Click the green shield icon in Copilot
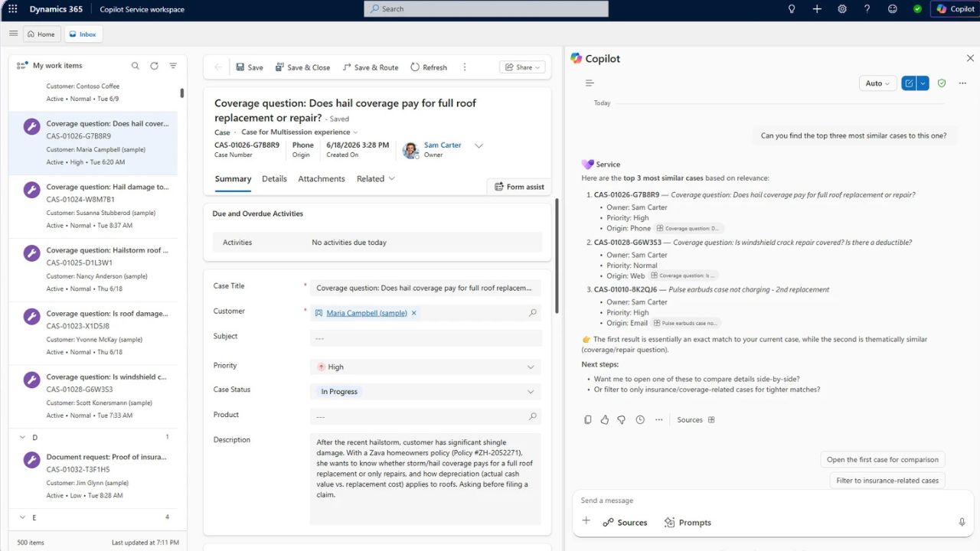This screenshot has height=551, width=980. pos(942,83)
